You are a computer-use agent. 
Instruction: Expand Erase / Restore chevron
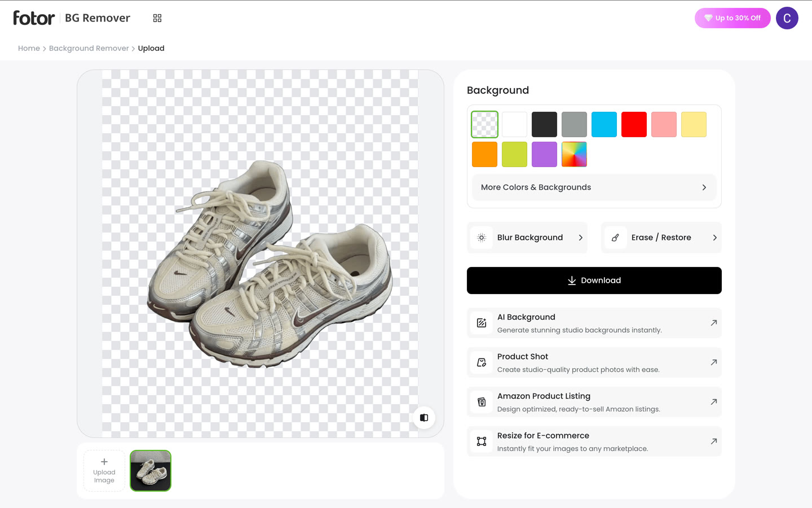pos(715,238)
